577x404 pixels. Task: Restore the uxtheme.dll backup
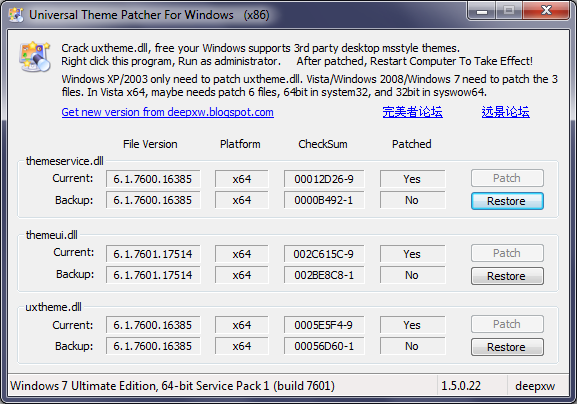click(507, 347)
